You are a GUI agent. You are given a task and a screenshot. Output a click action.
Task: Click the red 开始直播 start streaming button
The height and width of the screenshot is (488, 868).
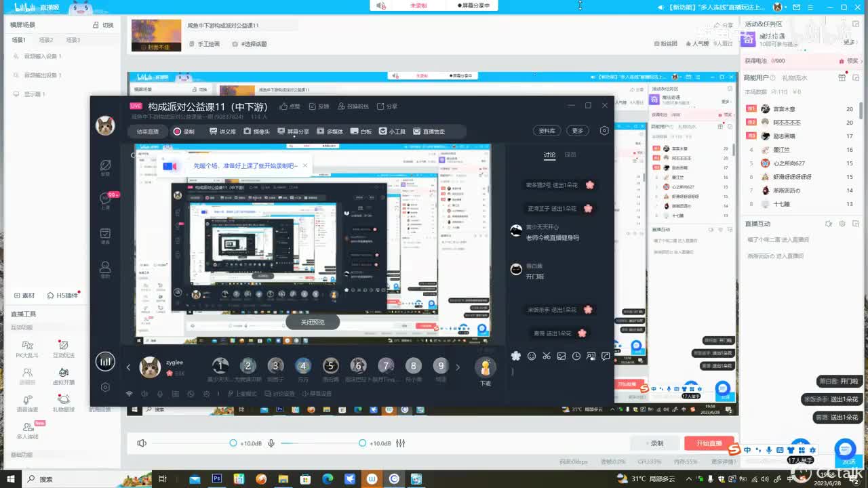click(x=709, y=443)
